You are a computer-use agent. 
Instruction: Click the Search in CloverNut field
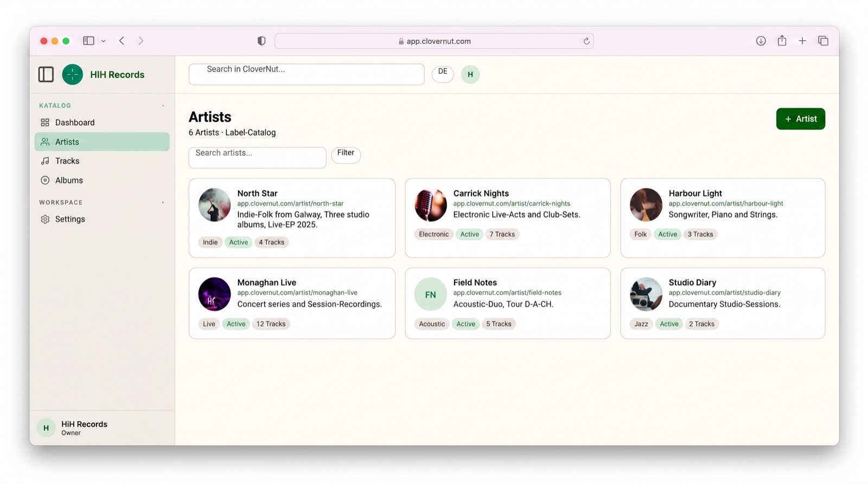[x=307, y=74]
